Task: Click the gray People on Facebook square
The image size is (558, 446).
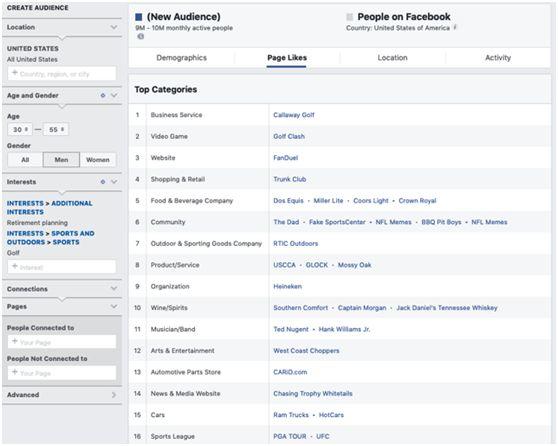Action: click(349, 17)
